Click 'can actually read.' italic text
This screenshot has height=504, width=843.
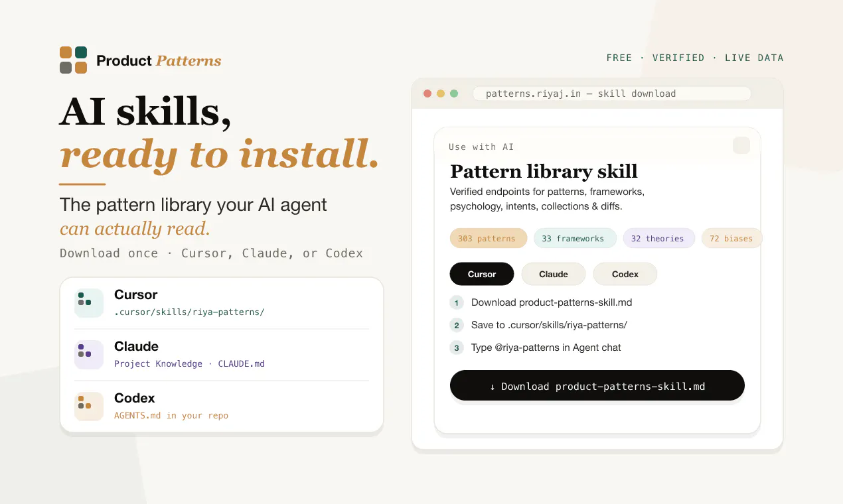(x=135, y=229)
